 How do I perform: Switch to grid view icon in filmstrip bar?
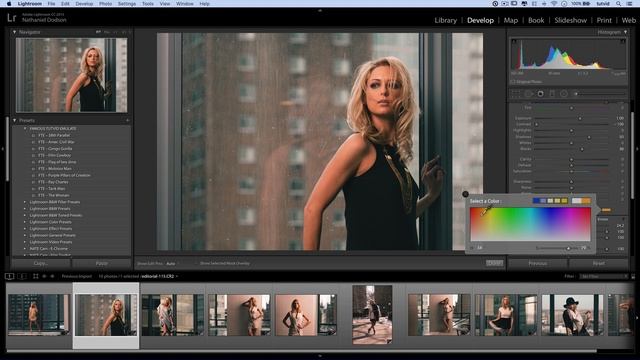coord(36,276)
